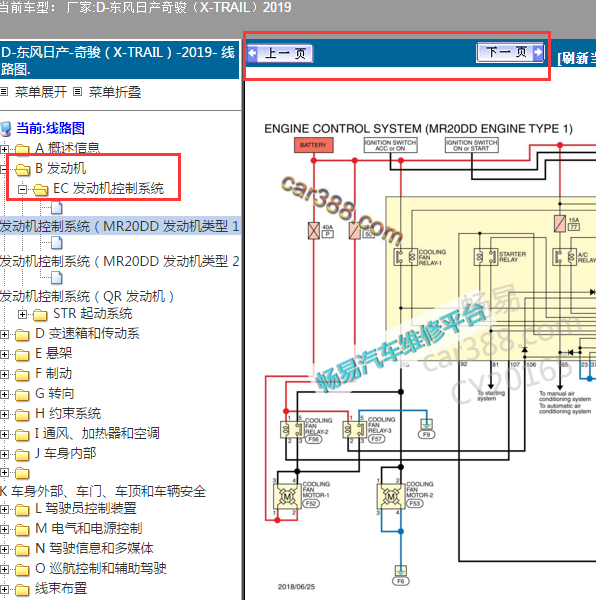Click the 刷新 refresh link
The width and height of the screenshot is (596, 600).
[x=576, y=58]
